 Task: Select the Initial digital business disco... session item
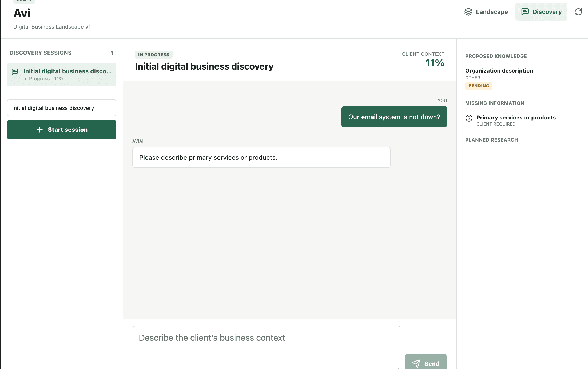(62, 74)
